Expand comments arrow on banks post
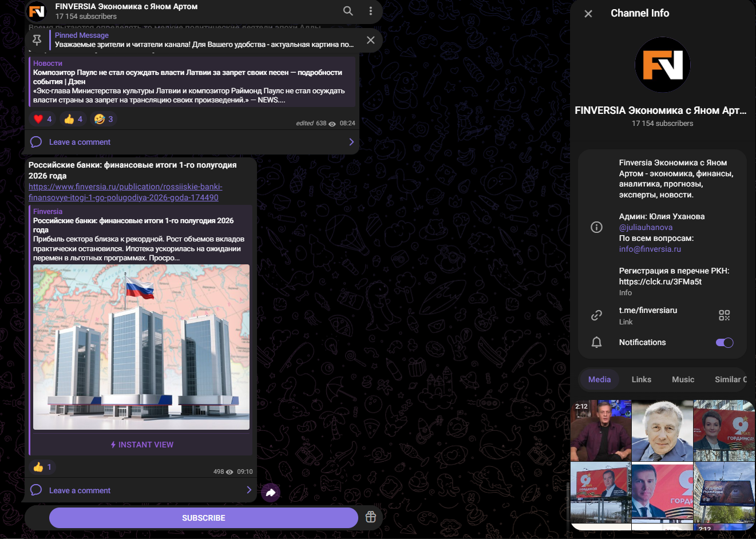Viewport: 756px width, 539px height. click(x=249, y=490)
